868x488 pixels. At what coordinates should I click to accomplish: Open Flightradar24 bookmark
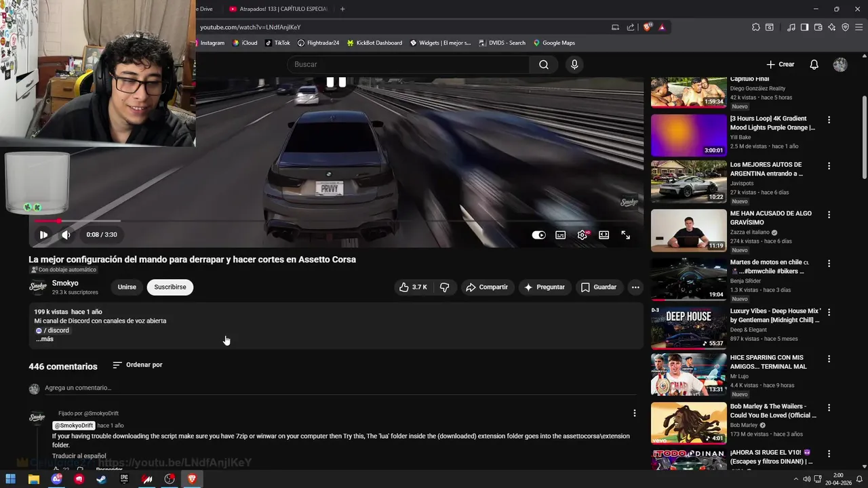[x=318, y=43]
